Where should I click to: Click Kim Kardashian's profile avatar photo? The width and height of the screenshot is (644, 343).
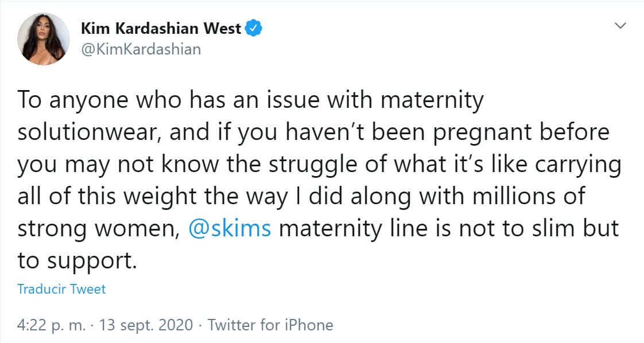point(44,39)
